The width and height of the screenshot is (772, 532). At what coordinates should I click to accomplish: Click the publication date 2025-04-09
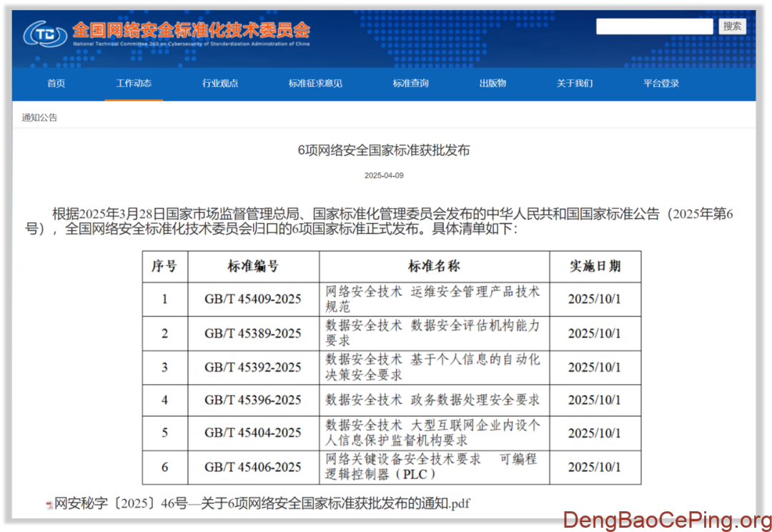(x=384, y=174)
